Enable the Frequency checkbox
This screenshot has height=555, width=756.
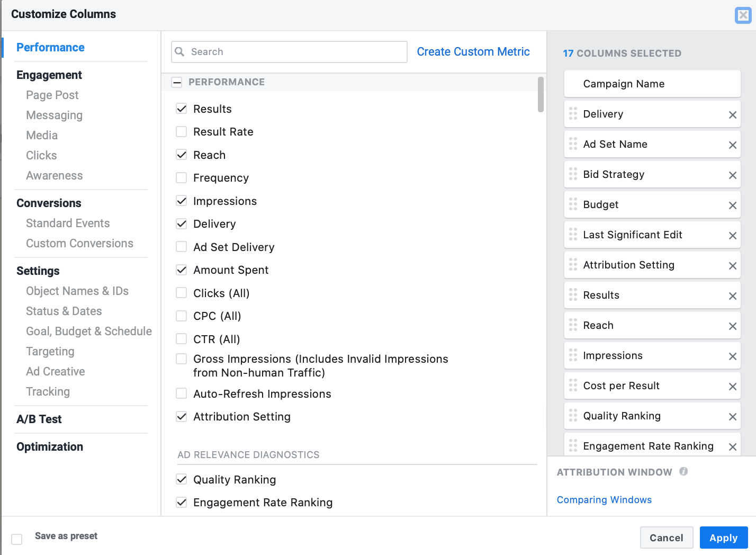click(182, 178)
